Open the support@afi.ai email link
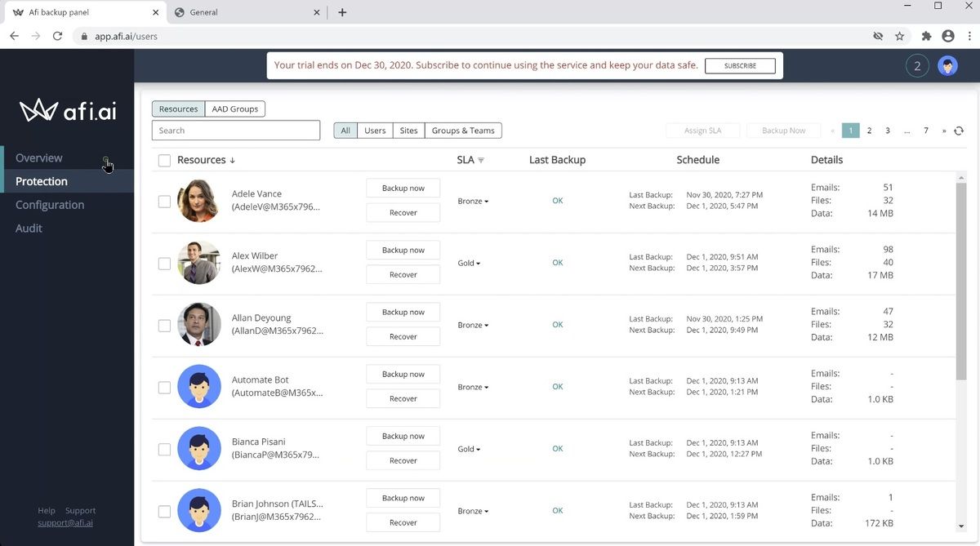 click(x=65, y=522)
